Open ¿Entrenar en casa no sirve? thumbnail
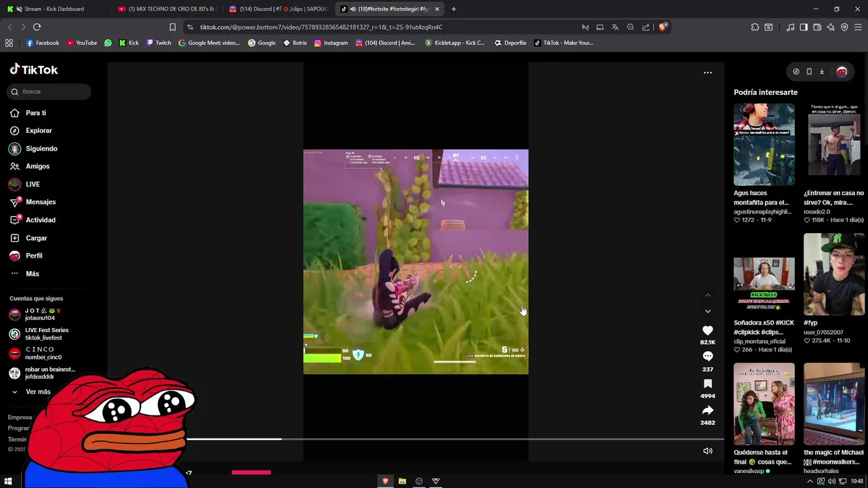Viewport: 868px width, 488px height. [x=834, y=144]
